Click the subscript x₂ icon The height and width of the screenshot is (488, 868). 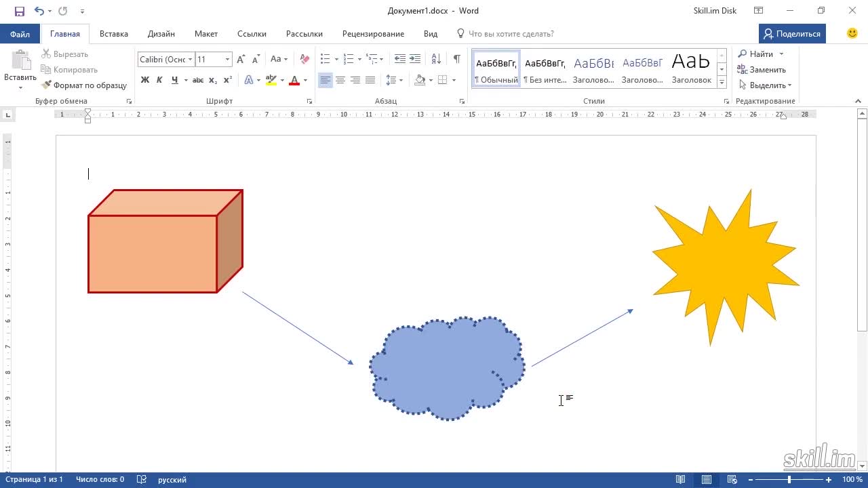coord(213,80)
